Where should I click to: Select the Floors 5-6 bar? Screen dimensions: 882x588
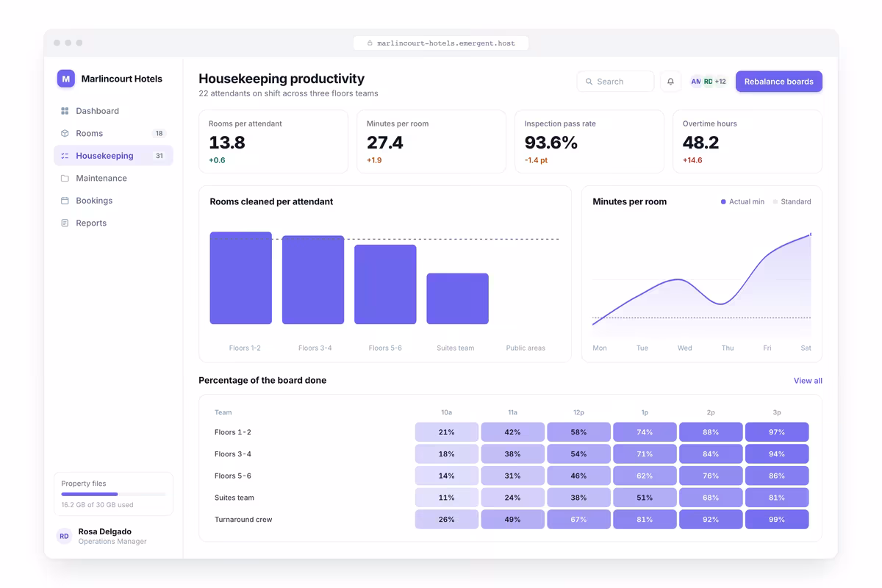pos(385,284)
